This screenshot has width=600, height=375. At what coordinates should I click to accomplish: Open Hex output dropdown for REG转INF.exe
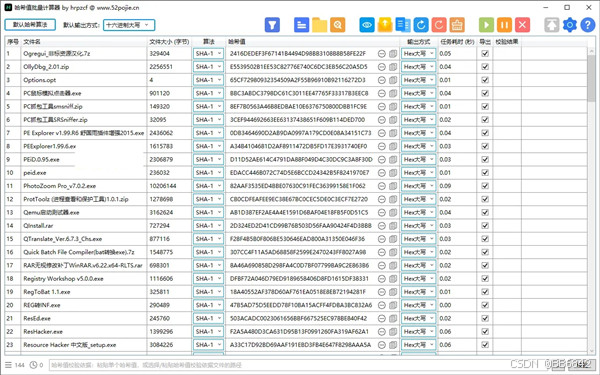pyautogui.click(x=418, y=305)
